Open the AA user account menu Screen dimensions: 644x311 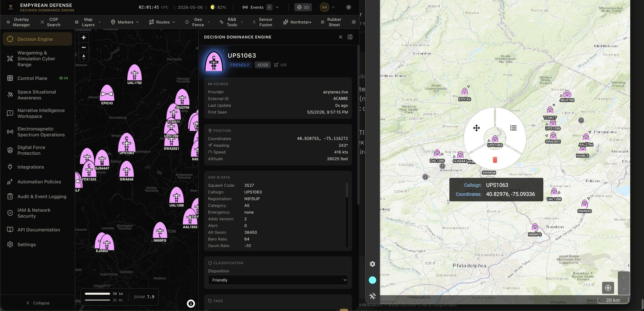point(327,7)
